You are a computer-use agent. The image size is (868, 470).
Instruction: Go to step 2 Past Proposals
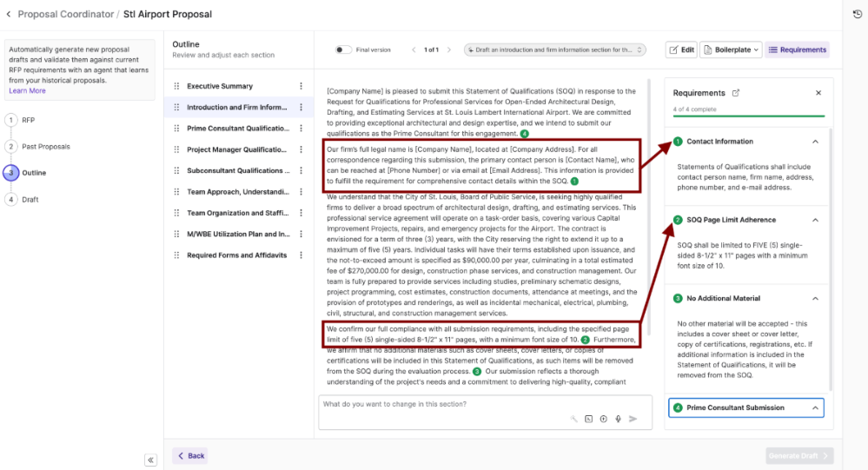pos(37,147)
